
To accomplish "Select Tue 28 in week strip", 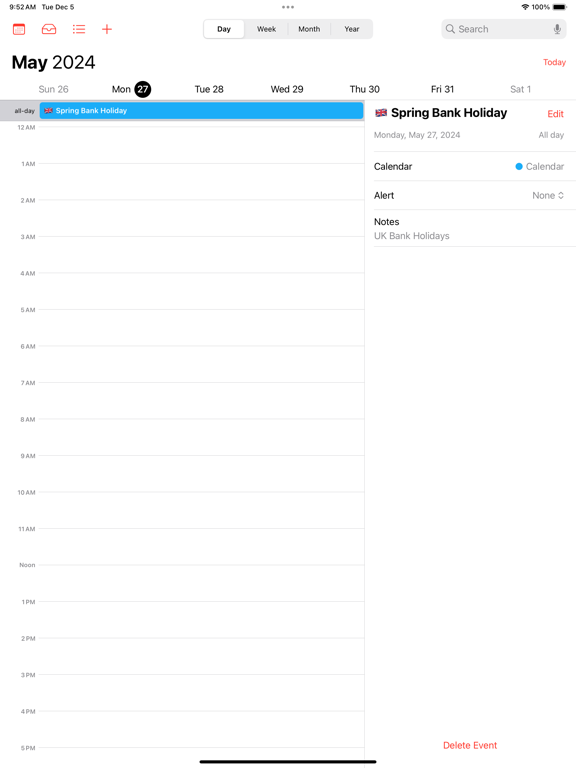I will [x=209, y=89].
